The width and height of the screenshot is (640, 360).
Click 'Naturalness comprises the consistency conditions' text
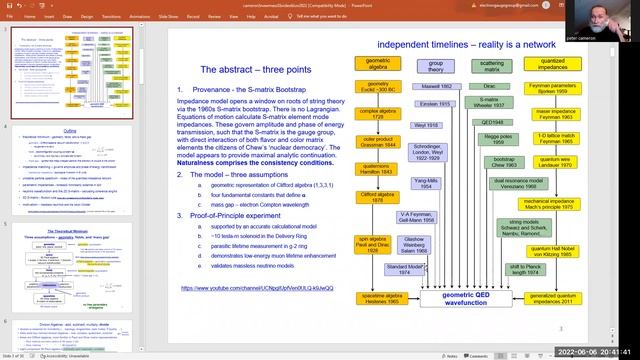click(255, 163)
